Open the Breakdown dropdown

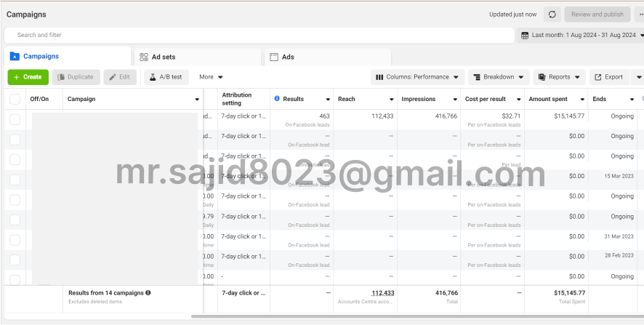point(499,77)
